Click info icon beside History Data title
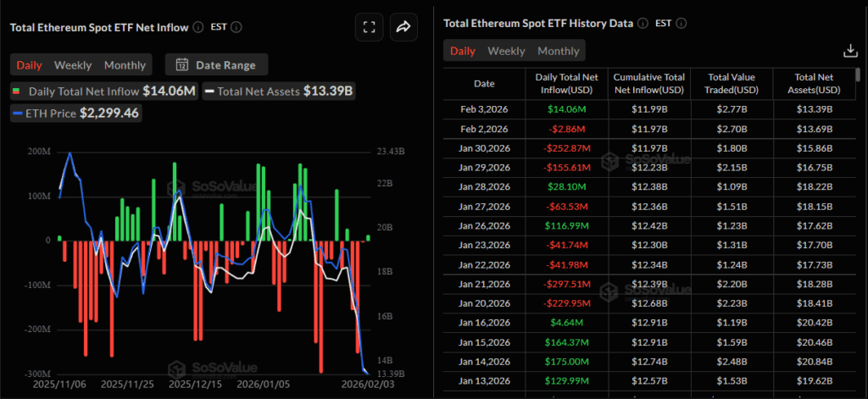Image resolution: width=868 pixels, height=399 pixels. pos(643,23)
